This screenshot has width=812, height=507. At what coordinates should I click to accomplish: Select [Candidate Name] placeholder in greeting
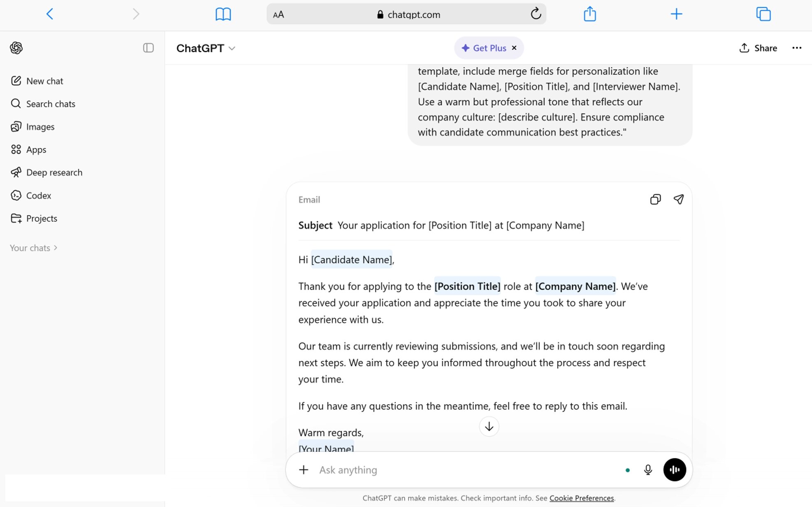352,260
